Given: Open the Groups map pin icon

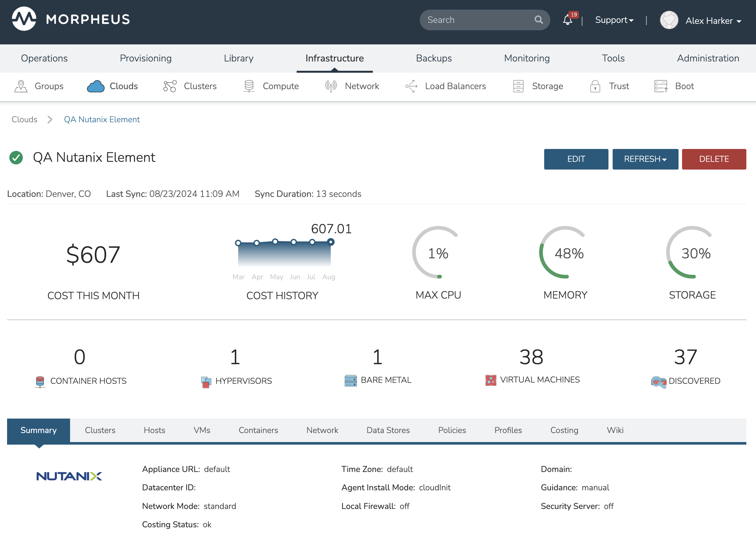Looking at the screenshot, I should point(21,86).
